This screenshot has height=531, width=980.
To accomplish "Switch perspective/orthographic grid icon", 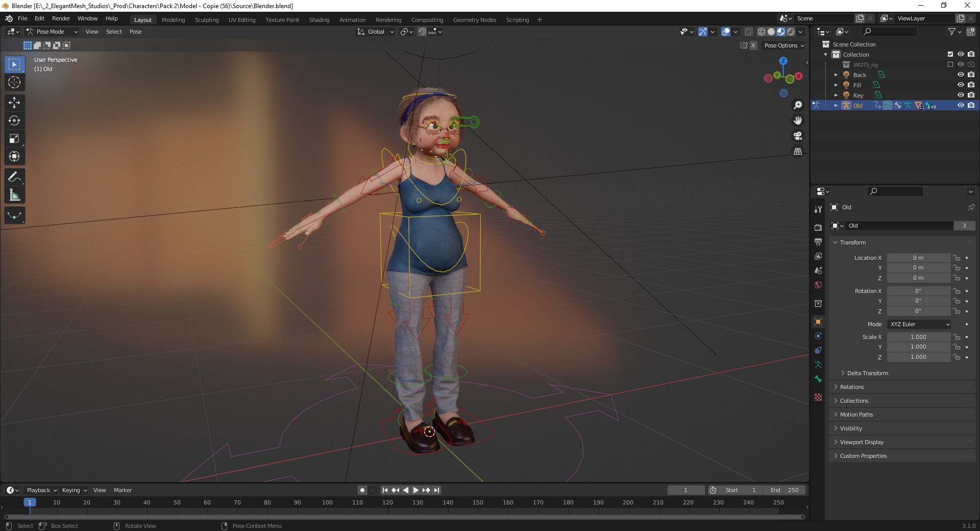I will pos(798,151).
